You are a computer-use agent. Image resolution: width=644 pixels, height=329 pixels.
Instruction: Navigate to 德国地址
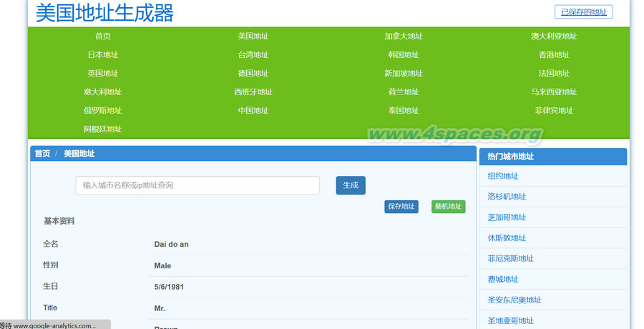tap(253, 73)
